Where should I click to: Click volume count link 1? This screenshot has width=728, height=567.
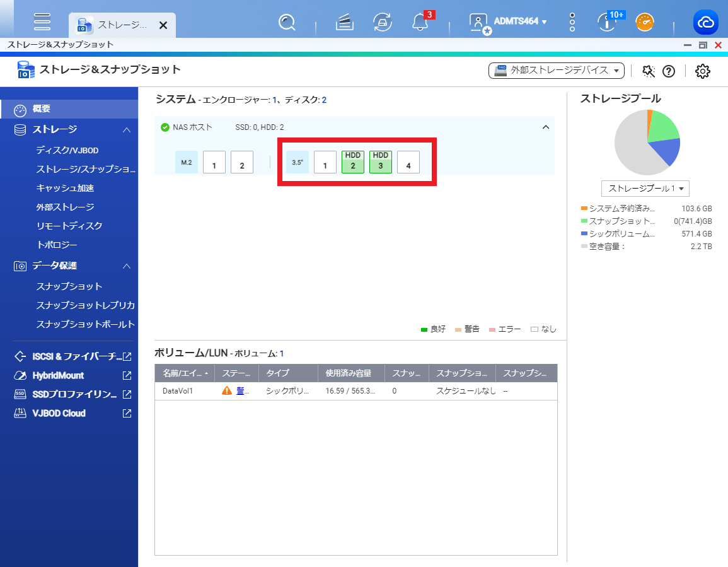pos(281,354)
